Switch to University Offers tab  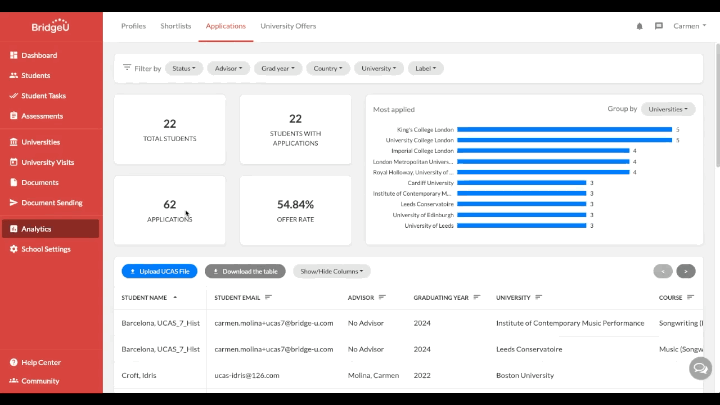click(288, 26)
